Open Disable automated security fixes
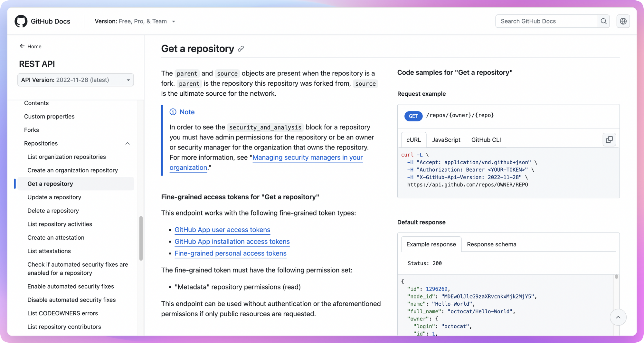This screenshot has width=644, height=343. (71, 300)
